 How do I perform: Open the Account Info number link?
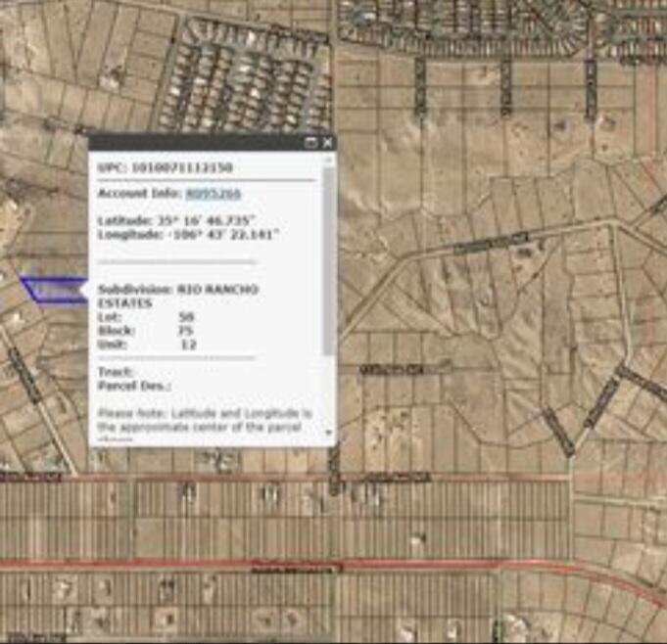[213, 194]
